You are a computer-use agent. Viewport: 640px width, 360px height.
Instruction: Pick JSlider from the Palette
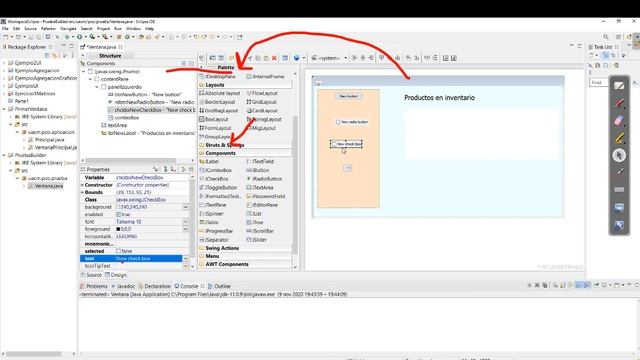(257, 240)
